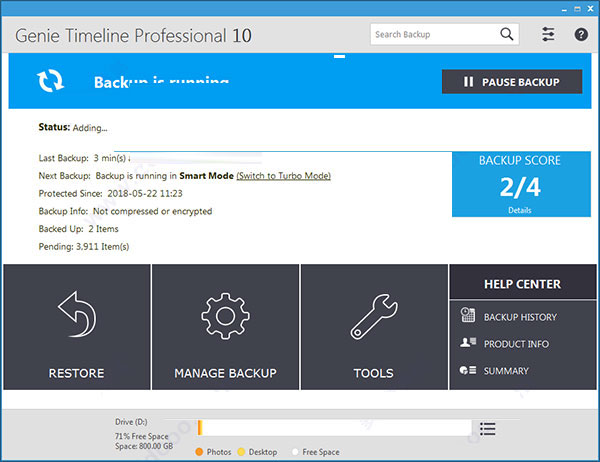The image size is (600, 462).
Task: Click the search magnifier icon
Action: click(x=508, y=34)
